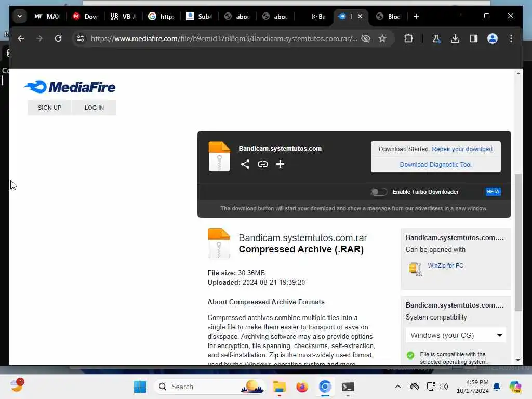Show browser downloads tray

pos(455,38)
